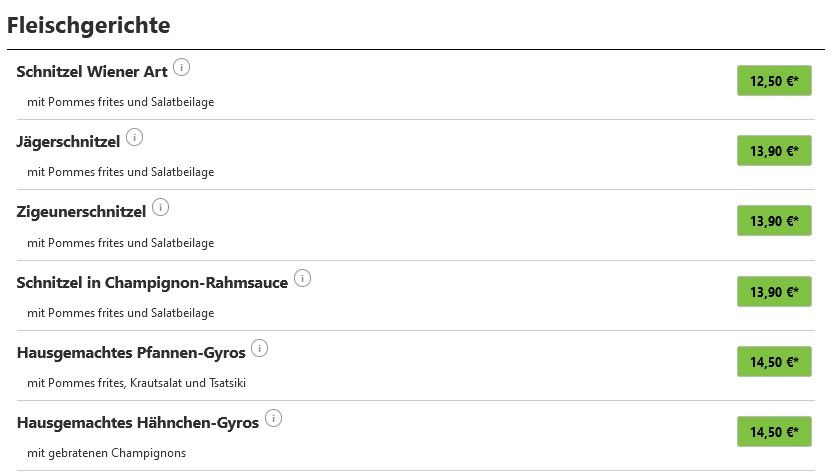Click the description 'mit gebratenen Champignons'

(x=107, y=453)
